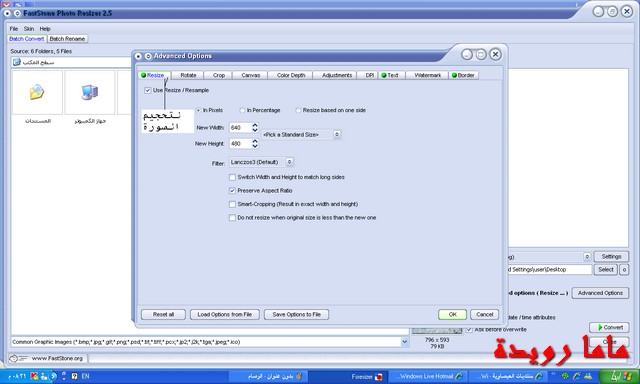
Task: Open the Documents folder thumbnail icon
Action: (37, 92)
